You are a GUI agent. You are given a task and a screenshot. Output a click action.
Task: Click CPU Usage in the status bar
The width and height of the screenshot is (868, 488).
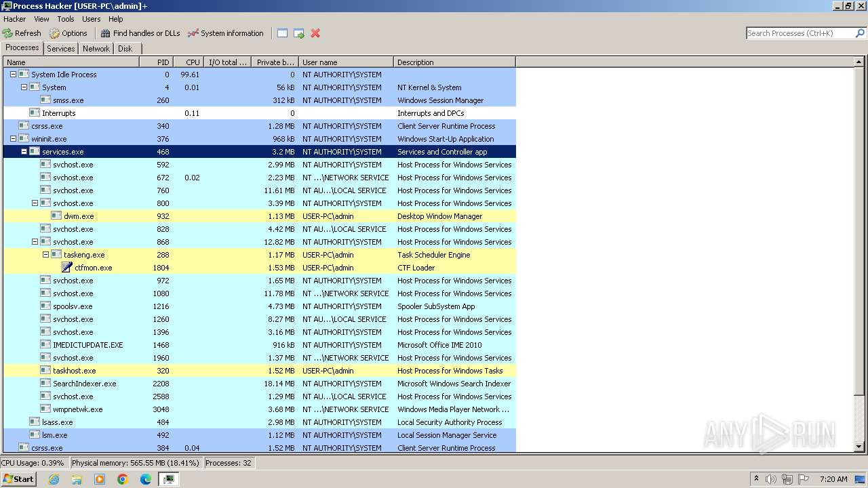point(33,464)
